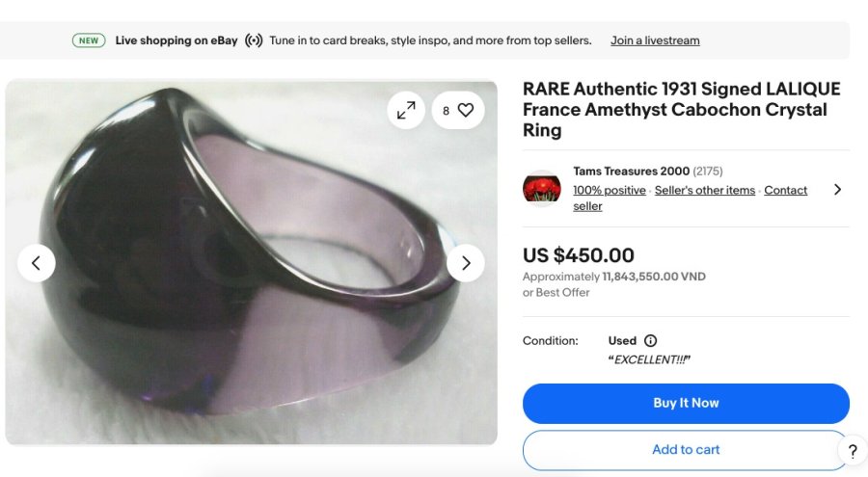Viewport: 868px width, 477px height.
Task: Click the livestream broadcast icon
Action: click(254, 40)
